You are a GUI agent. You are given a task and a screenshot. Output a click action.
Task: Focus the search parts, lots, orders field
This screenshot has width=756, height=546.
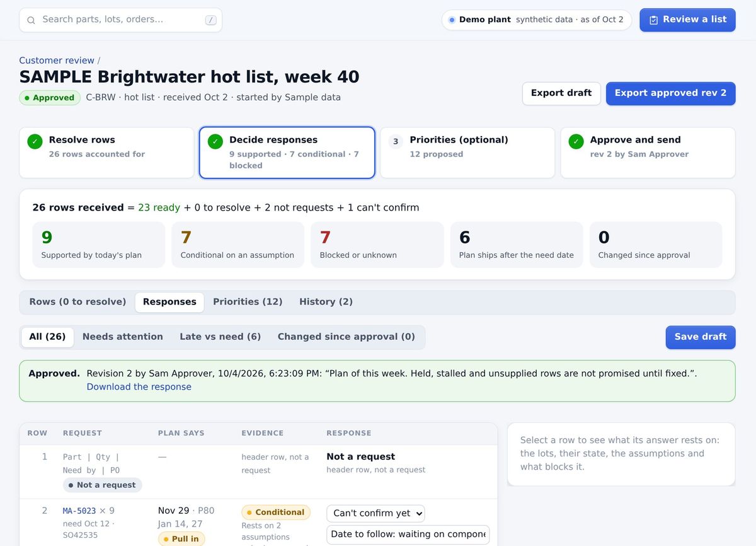click(x=121, y=20)
